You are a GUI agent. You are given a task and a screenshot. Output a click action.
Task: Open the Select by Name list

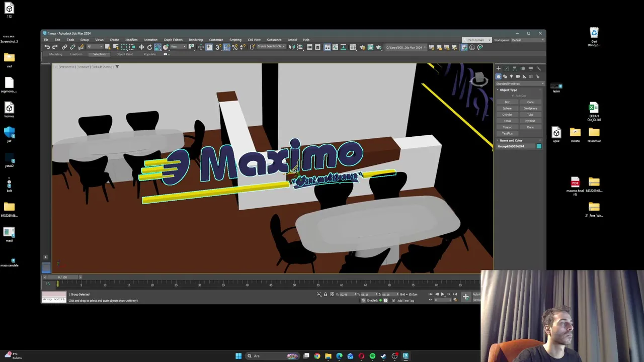pyautogui.click(x=116, y=47)
